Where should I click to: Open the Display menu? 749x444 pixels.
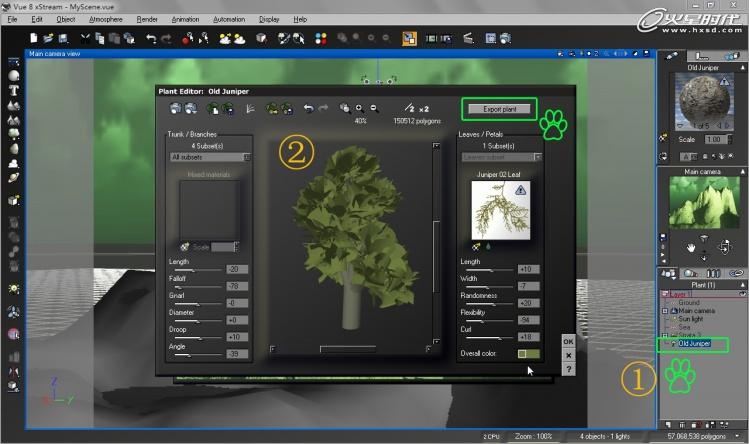point(269,19)
